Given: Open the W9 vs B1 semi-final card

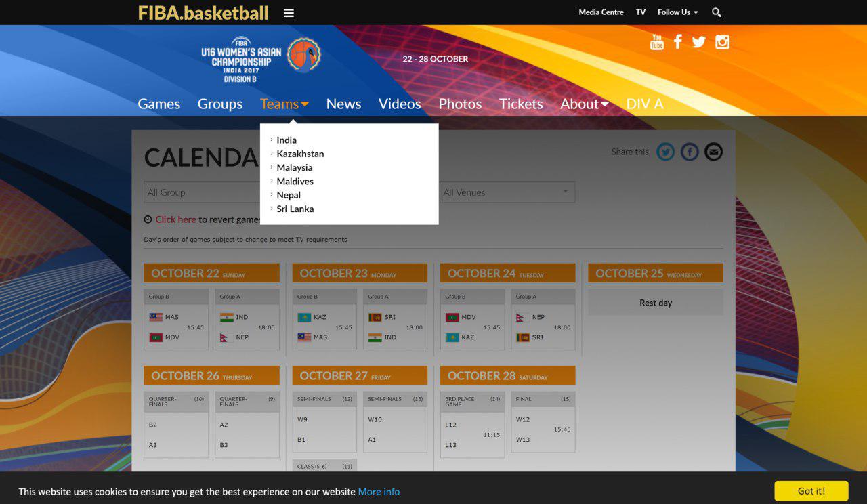Looking at the screenshot, I should click(324, 422).
